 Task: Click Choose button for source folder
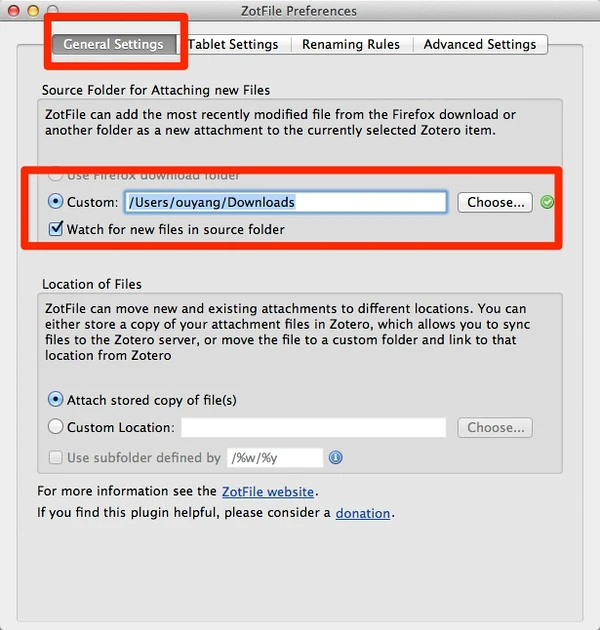pyautogui.click(x=495, y=202)
